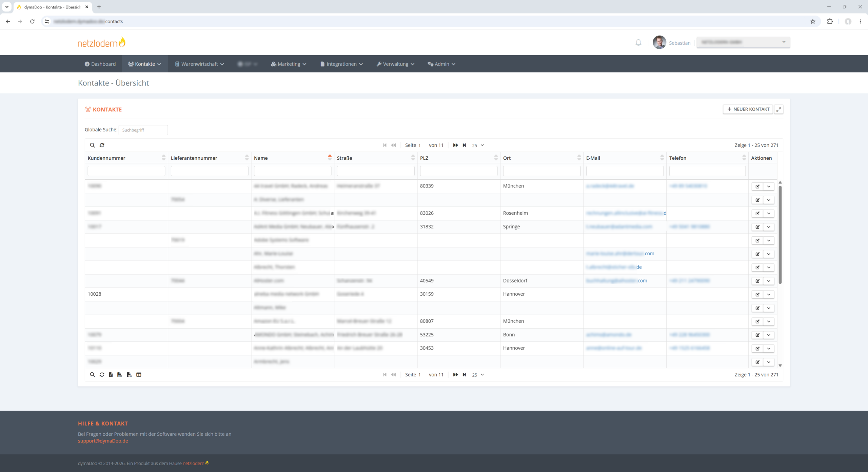Click the scroll-down arrow of the table
This screenshot has width=868, height=472.
coord(780,366)
